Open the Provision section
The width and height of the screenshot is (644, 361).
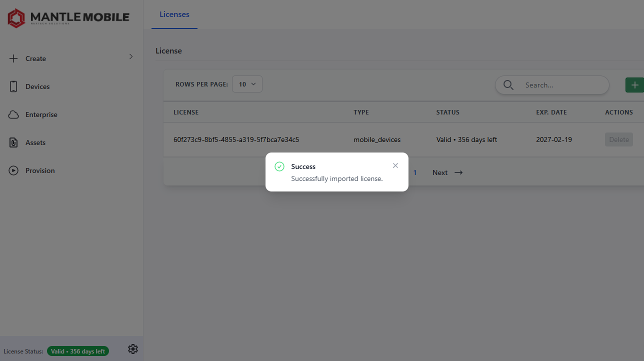[x=40, y=170]
